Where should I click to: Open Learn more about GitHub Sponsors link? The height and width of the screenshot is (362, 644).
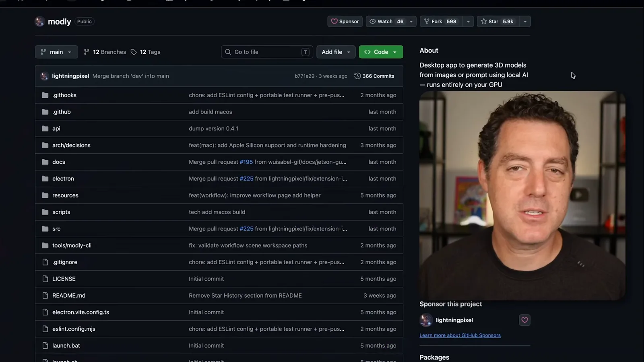point(460,335)
